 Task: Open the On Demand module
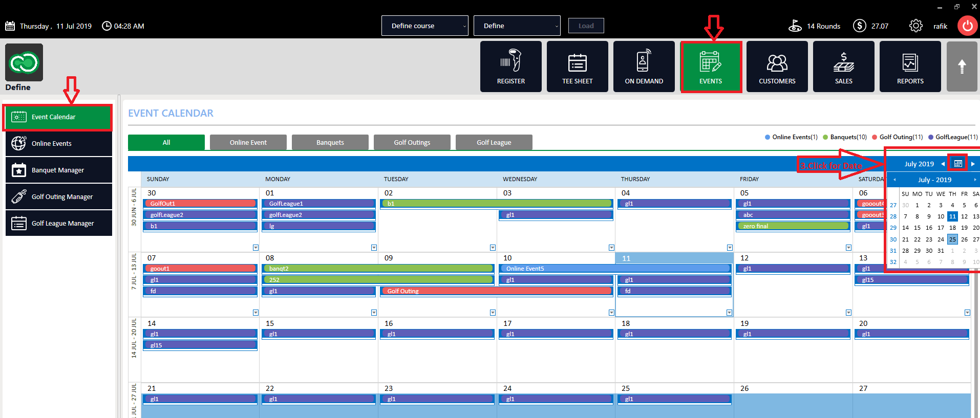[x=644, y=67]
